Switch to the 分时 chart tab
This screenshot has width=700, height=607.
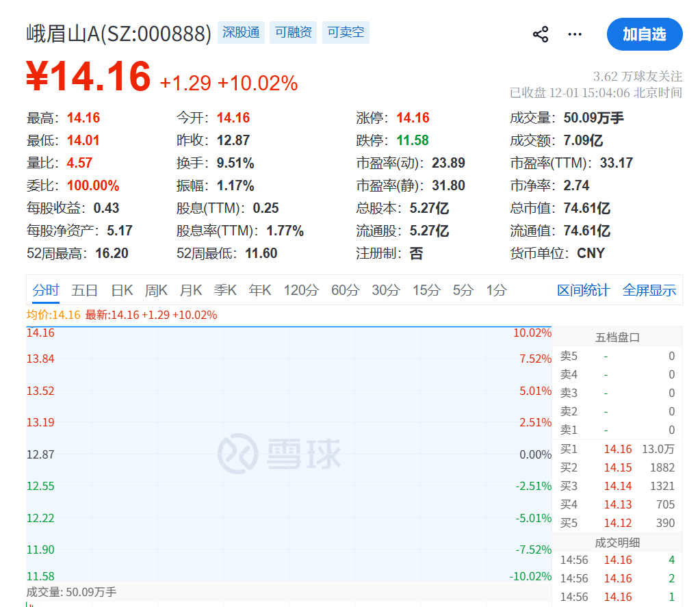click(x=46, y=290)
